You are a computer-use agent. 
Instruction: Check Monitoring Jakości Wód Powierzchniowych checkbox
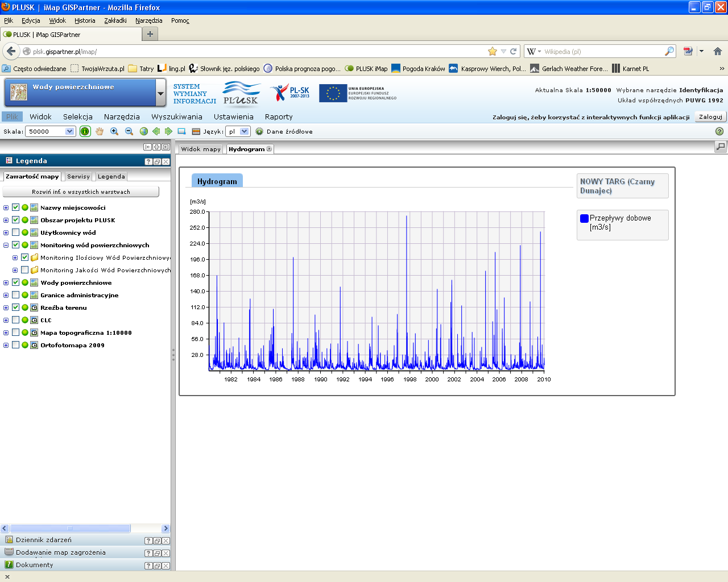point(24,270)
